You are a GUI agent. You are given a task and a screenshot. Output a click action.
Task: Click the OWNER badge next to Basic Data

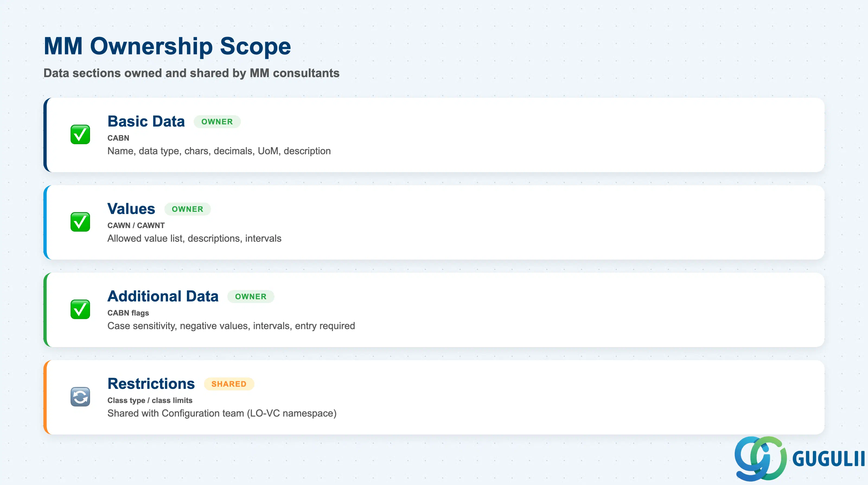click(217, 122)
